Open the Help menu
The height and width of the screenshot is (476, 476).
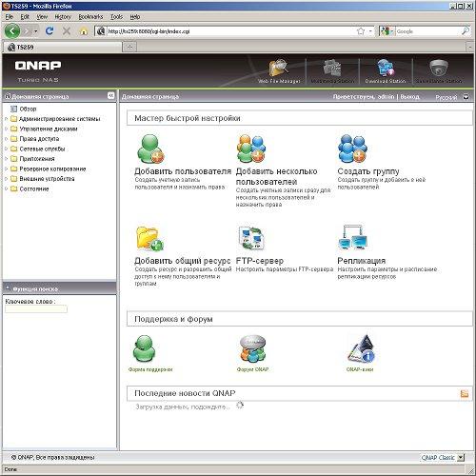[x=135, y=17]
